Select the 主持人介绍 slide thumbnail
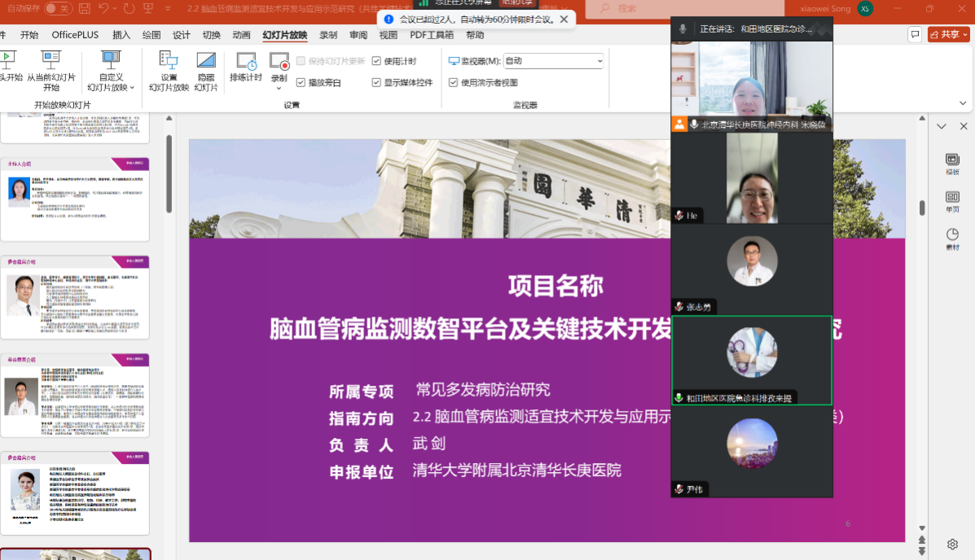This screenshot has height=560, width=975. (75, 199)
